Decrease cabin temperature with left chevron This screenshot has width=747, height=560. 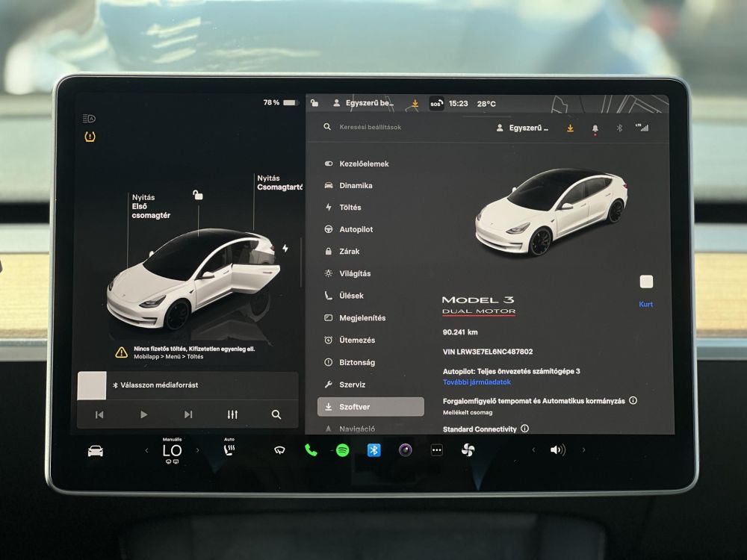146,450
